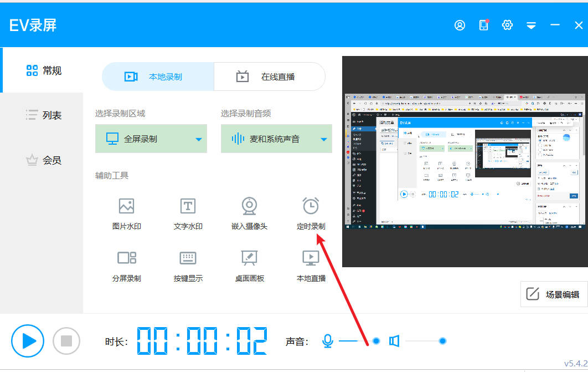Start recording with the play button
The width and height of the screenshot is (588, 372).
tap(28, 341)
